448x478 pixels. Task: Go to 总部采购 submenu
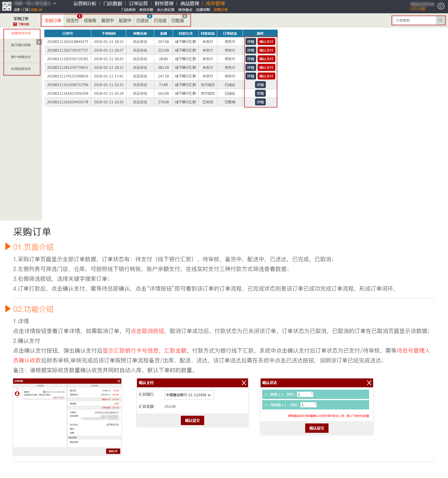pos(203,10)
